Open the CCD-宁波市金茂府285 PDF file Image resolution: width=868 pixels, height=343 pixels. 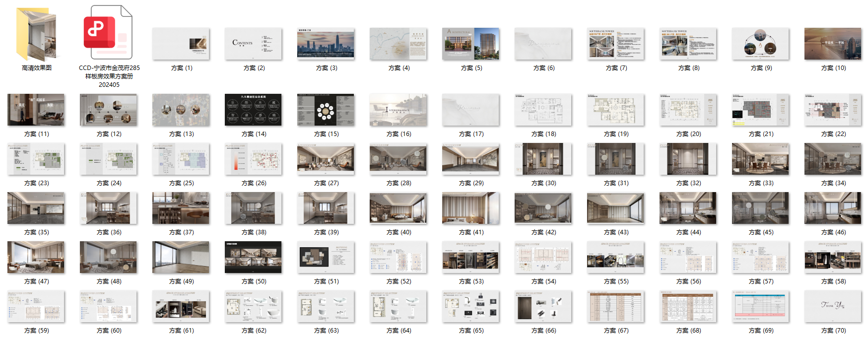coord(109,33)
